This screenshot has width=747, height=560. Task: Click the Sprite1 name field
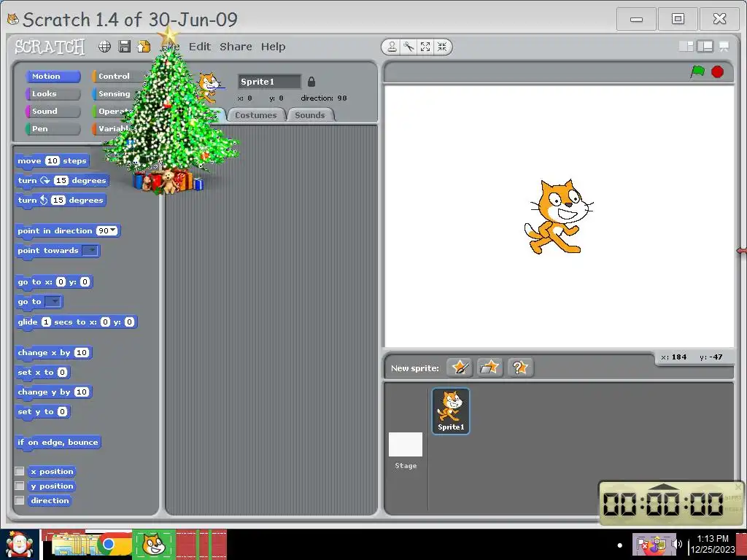(269, 82)
